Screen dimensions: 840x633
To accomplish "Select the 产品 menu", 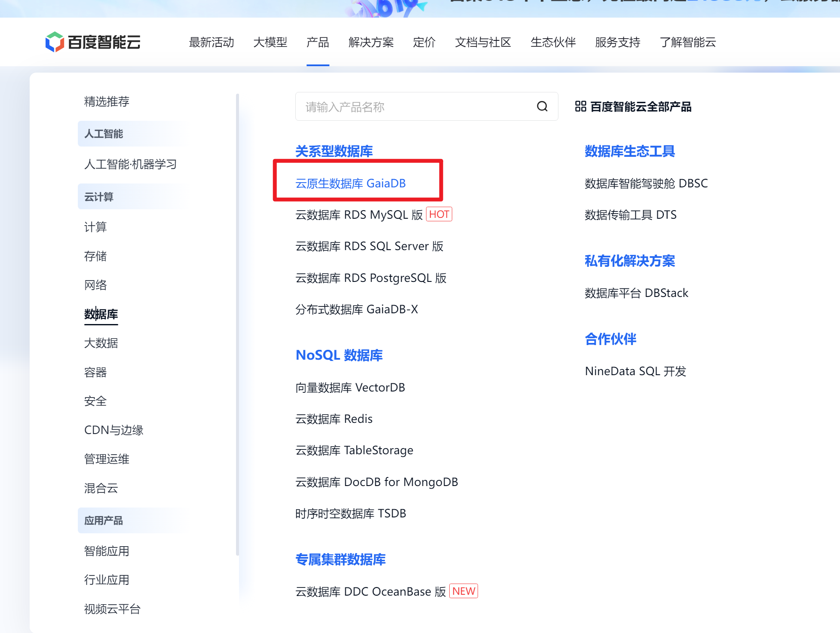I will point(318,42).
